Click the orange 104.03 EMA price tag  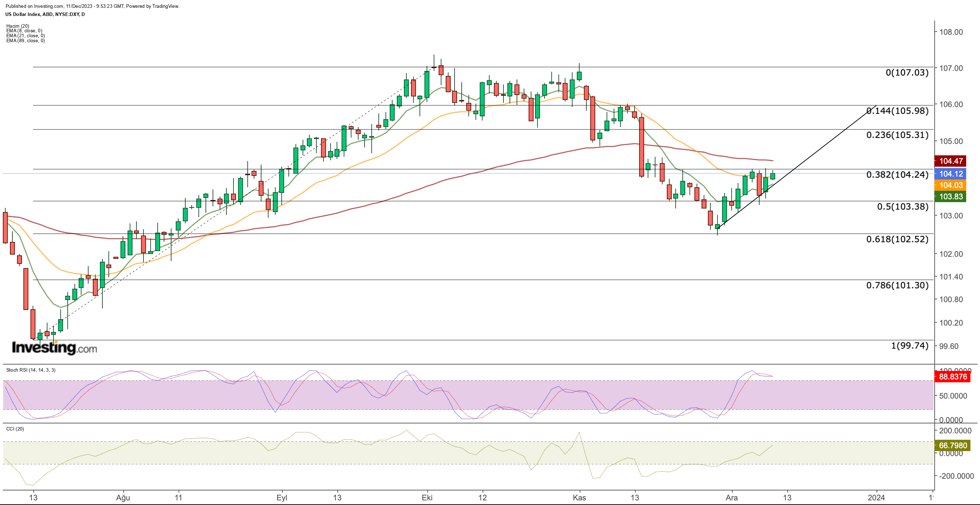(x=951, y=185)
